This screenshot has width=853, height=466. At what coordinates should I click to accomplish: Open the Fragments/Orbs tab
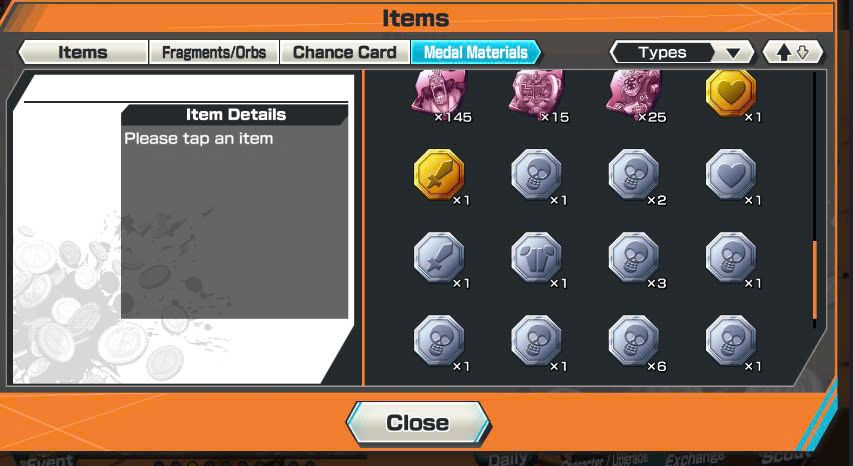214,53
